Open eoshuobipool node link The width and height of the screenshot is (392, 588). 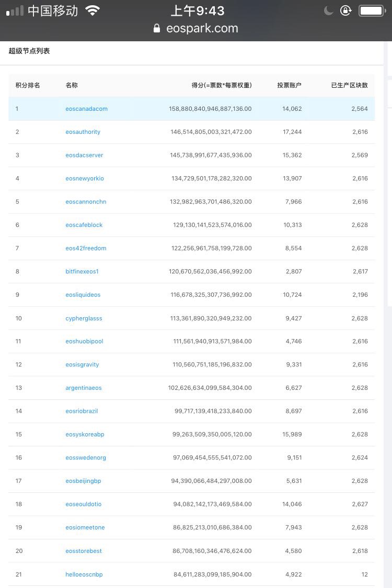click(84, 341)
